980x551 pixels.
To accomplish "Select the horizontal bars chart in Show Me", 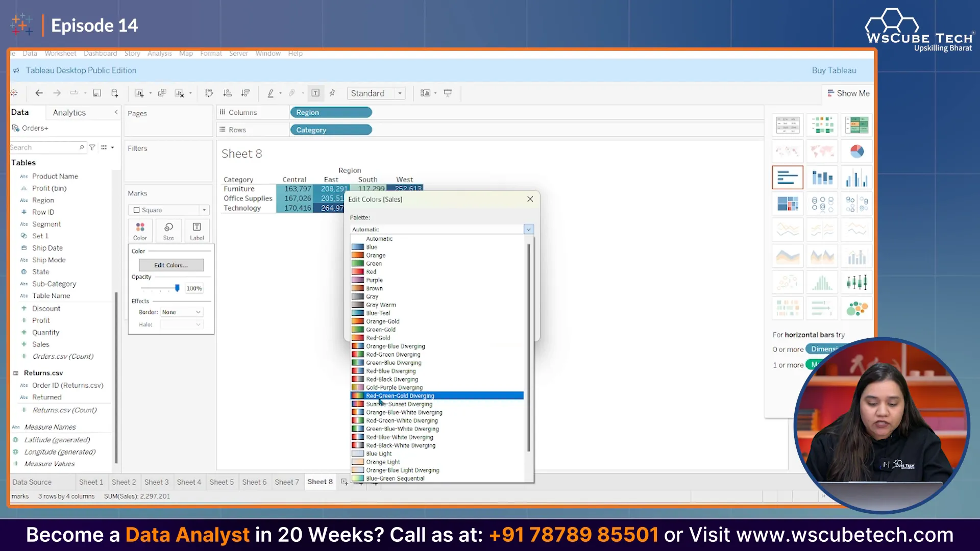I will pyautogui.click(x=788, y=178).
